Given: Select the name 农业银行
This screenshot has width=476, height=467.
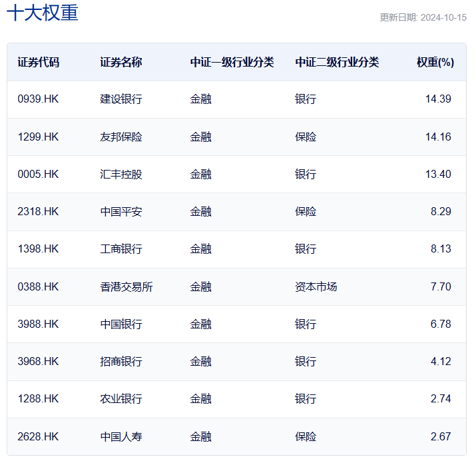Looking at the screenshot, I should pyautogui.click(x=121, y=399).
